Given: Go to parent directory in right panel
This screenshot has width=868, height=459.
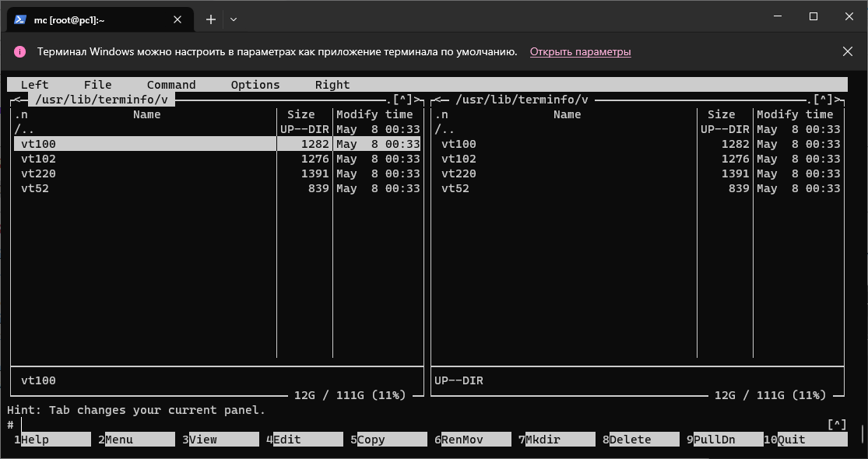Looking at the screenshot, I should (445, 129).
